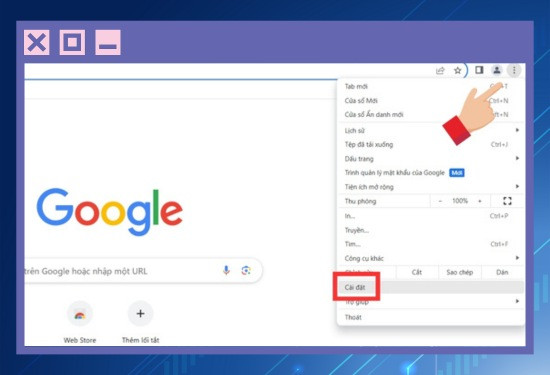Select Thoát to quit Chrome
The image size is (550, 375).
point(431,317)
